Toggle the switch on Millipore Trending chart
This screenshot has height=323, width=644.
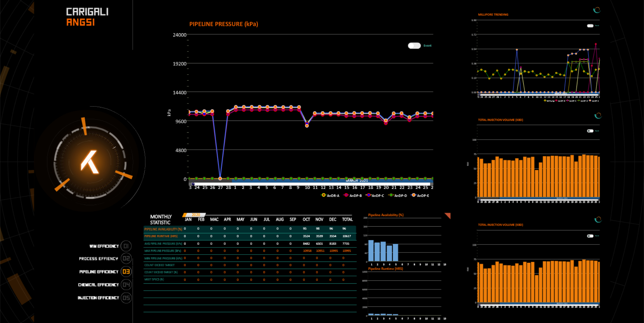[590, 26]
